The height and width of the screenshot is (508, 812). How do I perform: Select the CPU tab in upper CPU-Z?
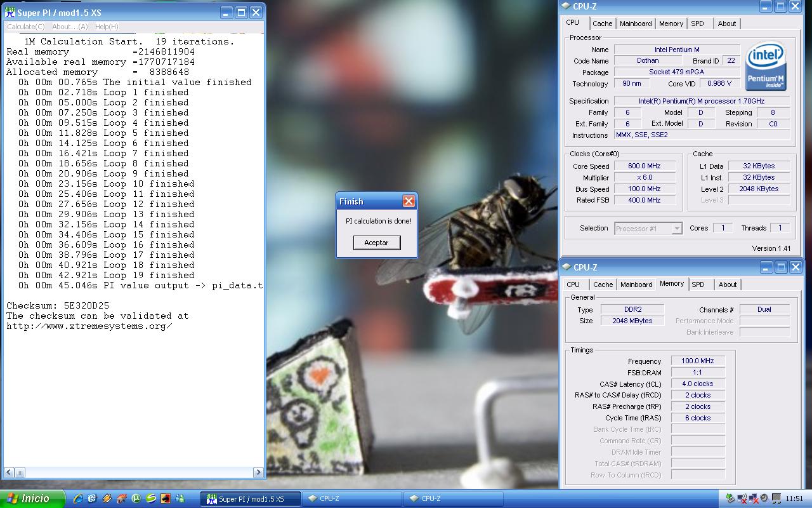[x=573, y=22]
